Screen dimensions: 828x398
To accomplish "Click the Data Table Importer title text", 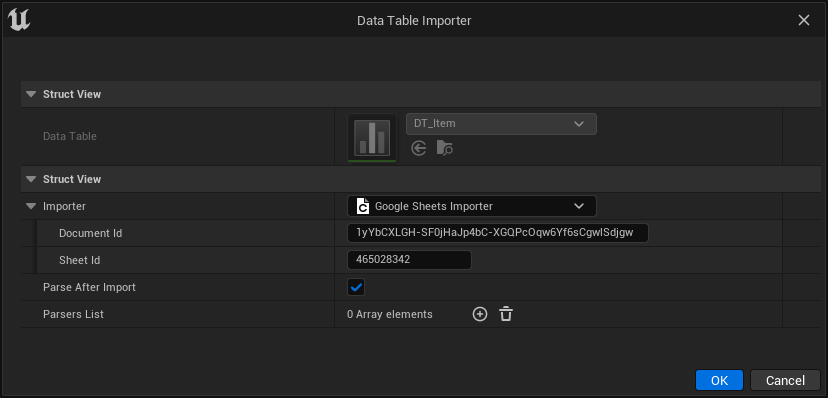I will click(414, 21).
